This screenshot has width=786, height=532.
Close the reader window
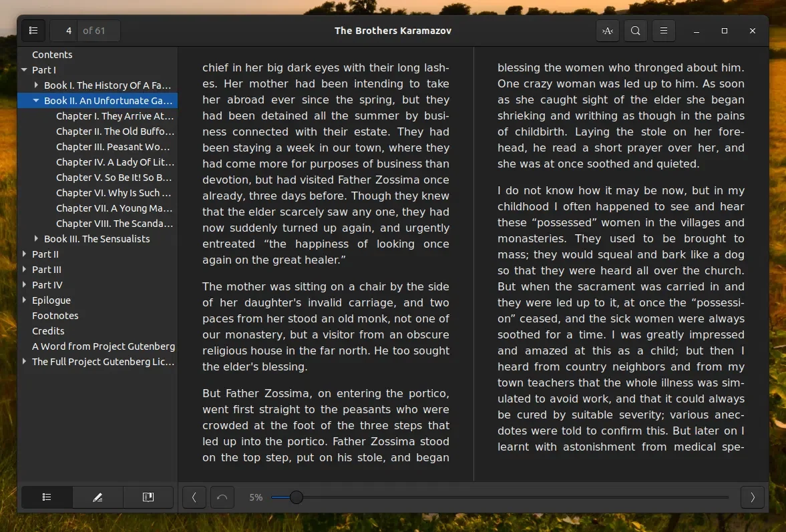pyautogui.click(x=753, y=31)
